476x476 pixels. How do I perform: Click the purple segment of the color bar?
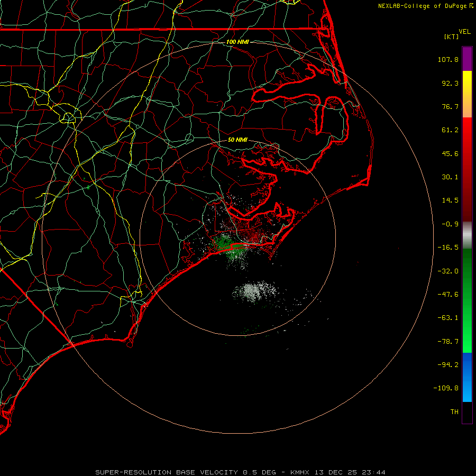[x=467, y=59]
